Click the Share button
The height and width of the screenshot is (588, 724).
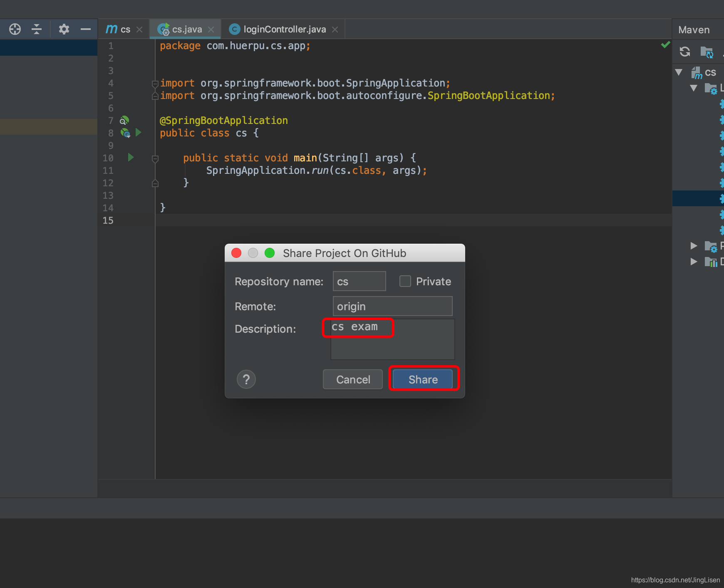[x=423, y=379]
